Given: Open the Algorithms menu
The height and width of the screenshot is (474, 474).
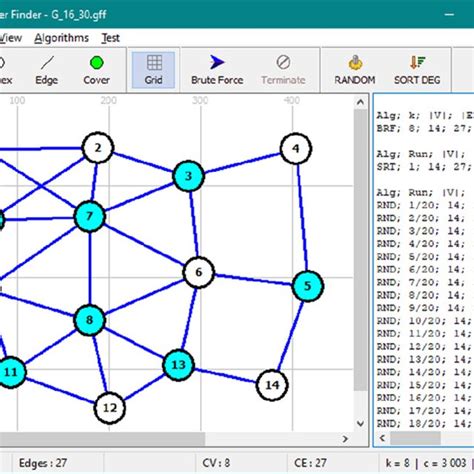Looking at the screenshot, I should pyautogui.click(x=62, y=38).
